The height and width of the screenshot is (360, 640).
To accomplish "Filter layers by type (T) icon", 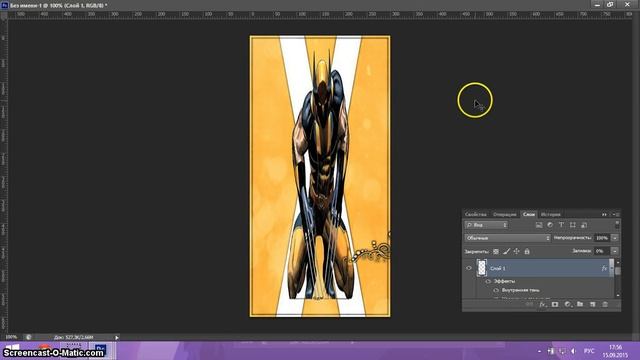I will (561, 225).
